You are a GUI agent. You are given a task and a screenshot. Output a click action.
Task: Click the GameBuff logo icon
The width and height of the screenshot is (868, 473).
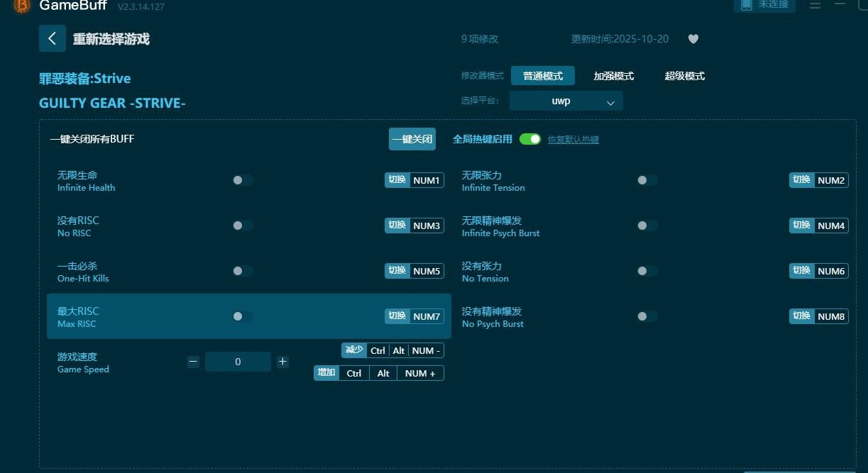pos(21,6)
